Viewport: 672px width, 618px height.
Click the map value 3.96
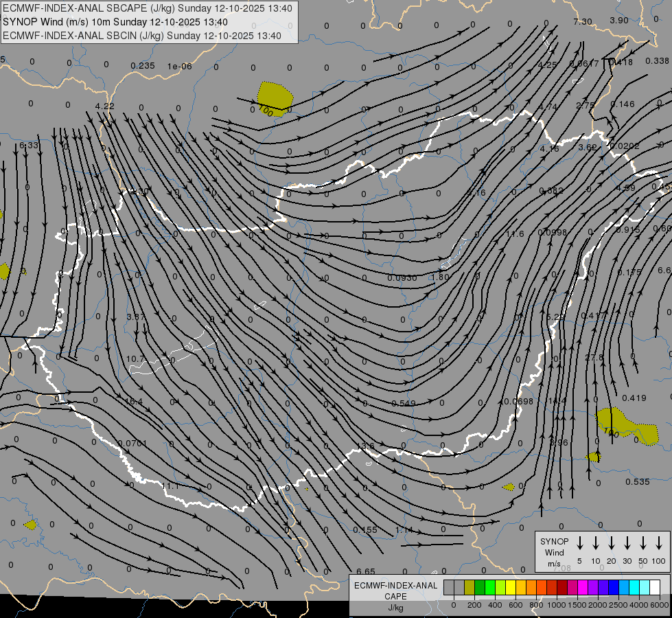(559, 442)
